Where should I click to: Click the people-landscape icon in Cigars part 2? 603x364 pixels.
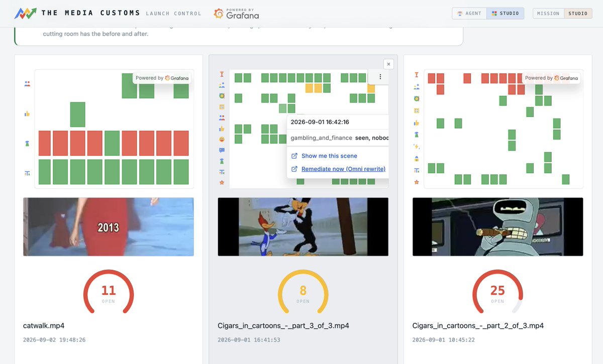pyautogui.click(x=416, y=87)
